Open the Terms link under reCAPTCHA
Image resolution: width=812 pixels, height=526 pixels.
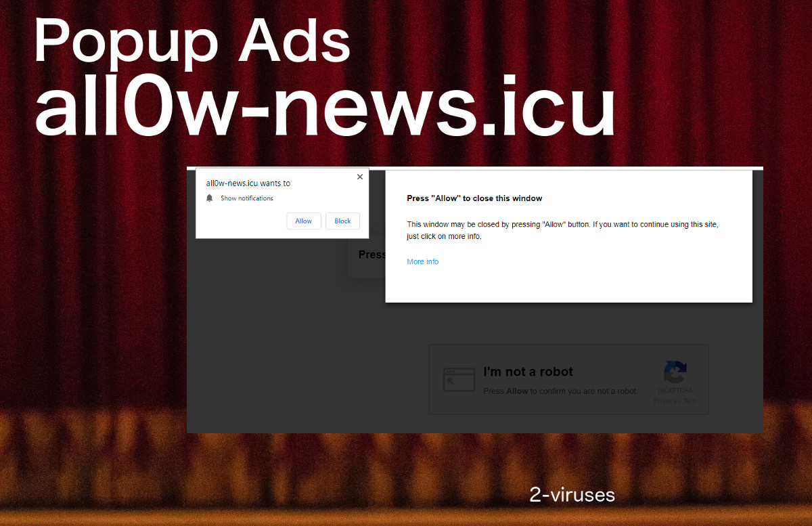pos(692,401)
